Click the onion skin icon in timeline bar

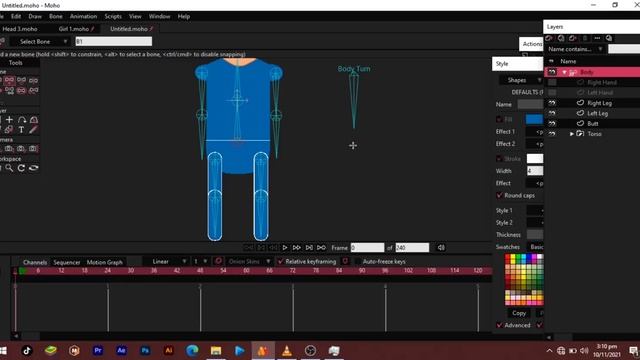click(218, 261)
